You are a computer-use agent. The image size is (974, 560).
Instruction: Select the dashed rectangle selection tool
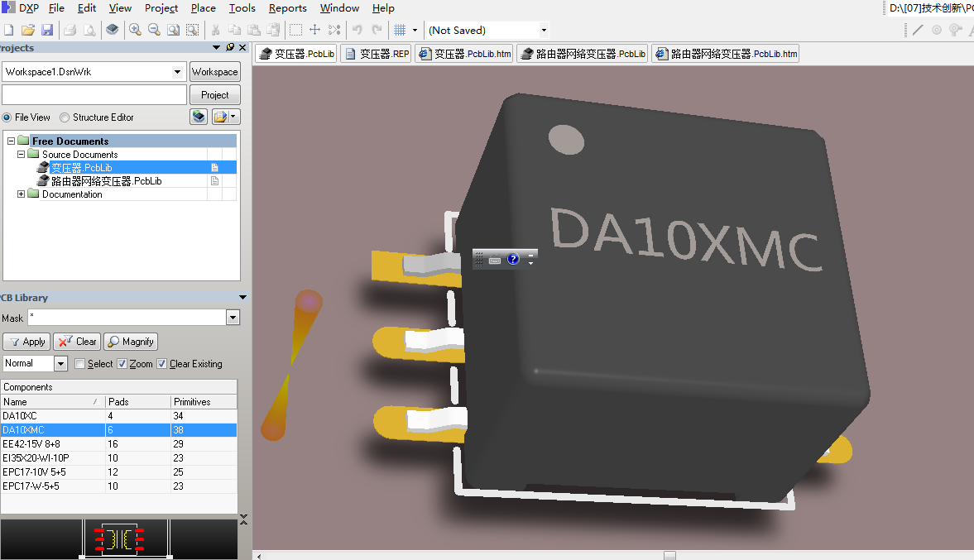[295, 30]
